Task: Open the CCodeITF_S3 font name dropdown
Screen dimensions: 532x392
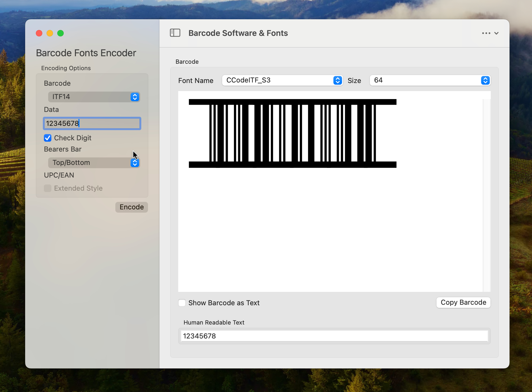Action: pos(278,80)
